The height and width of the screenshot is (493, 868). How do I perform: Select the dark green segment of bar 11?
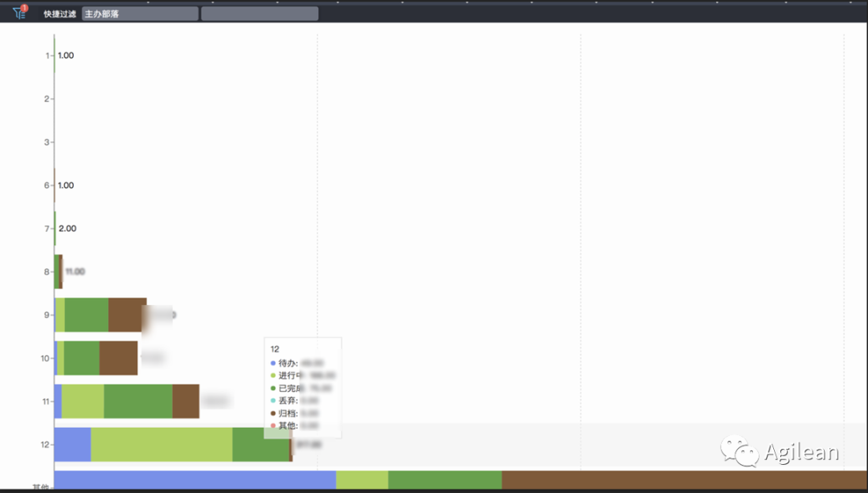138,401
